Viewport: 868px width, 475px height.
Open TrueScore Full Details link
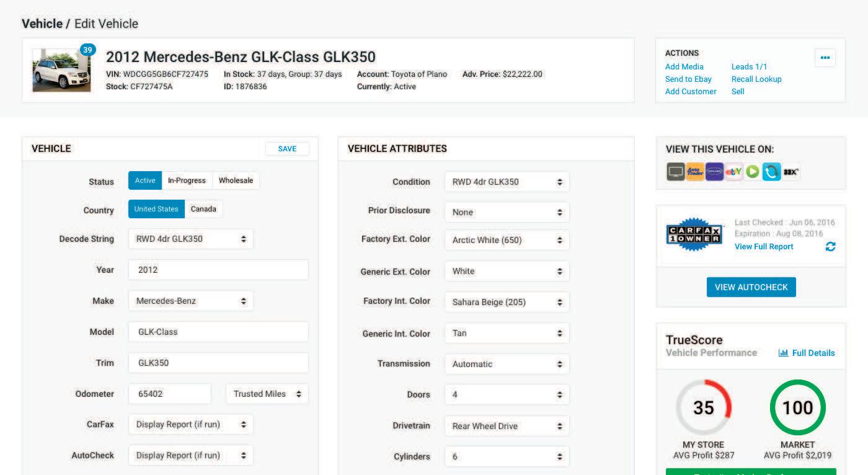point(813,353)
